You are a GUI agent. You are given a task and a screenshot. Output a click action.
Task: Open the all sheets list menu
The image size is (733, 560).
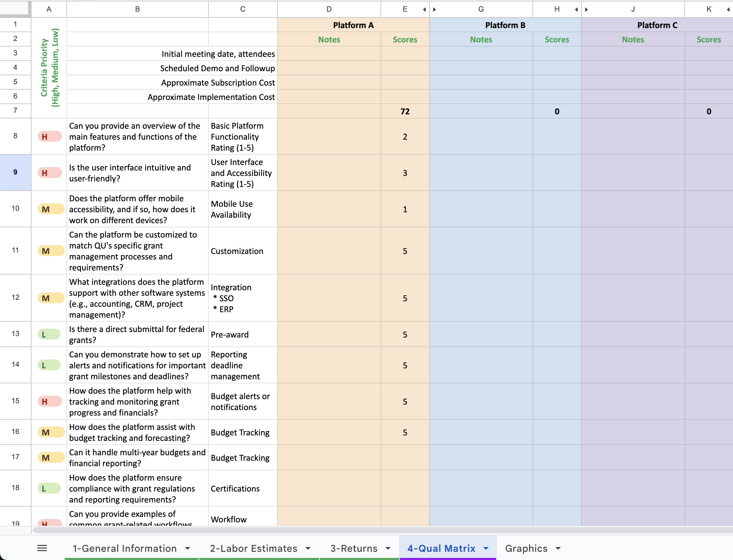pyautogui.click(x=42, y=548)
